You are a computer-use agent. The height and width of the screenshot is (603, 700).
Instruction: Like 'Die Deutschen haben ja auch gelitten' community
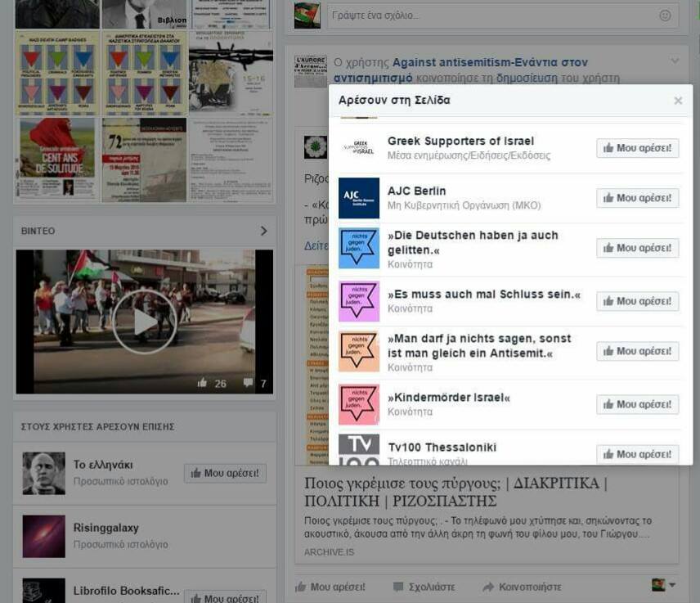(638, 249)
